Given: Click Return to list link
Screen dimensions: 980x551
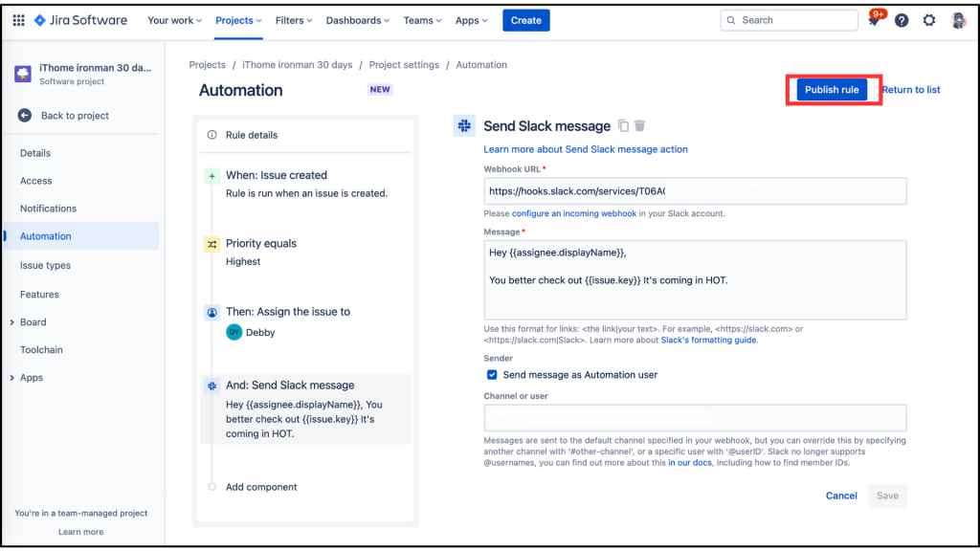Looking at the screenshot, I should point(911,89).
